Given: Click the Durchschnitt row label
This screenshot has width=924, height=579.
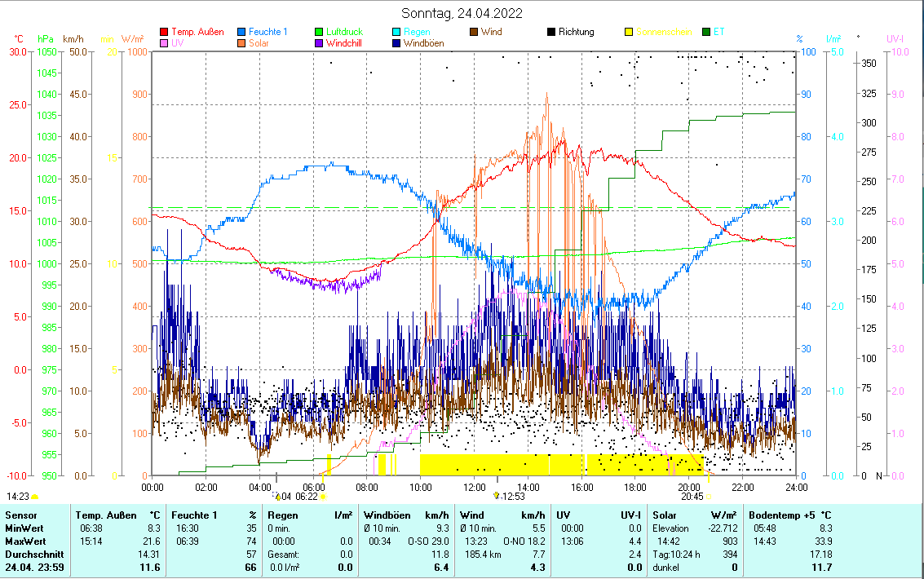Looking at the screenshot, I should click(33, 555).
